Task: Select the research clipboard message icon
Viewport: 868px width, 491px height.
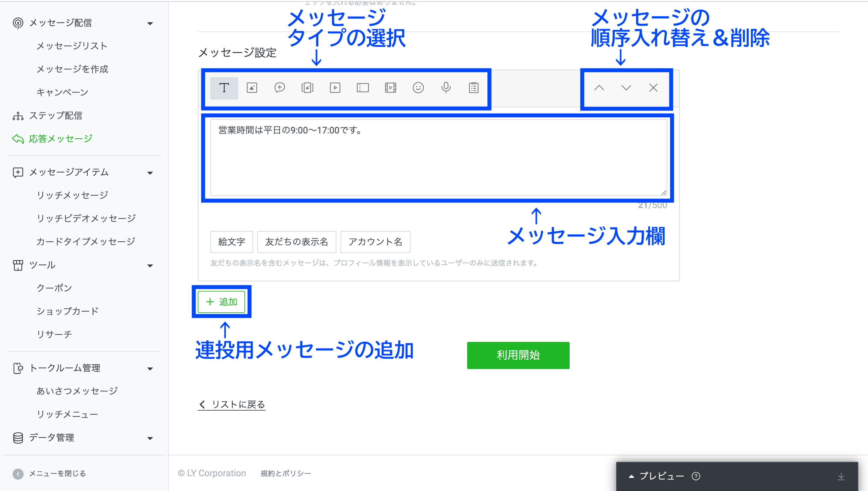Action: [474, 88]
